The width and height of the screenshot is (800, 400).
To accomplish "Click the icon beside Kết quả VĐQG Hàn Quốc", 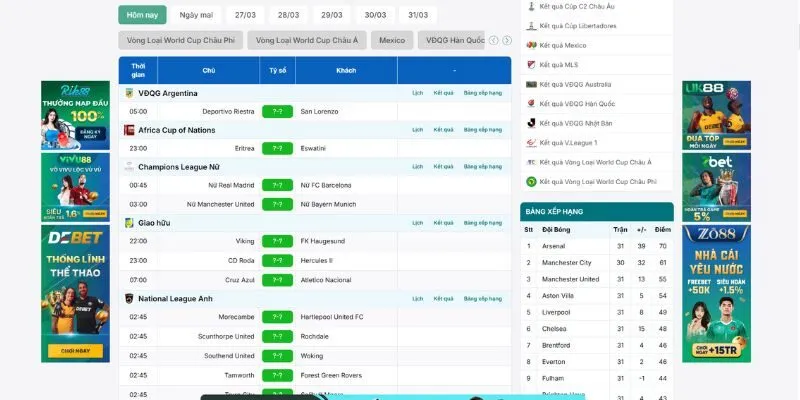I will (532, 104).
